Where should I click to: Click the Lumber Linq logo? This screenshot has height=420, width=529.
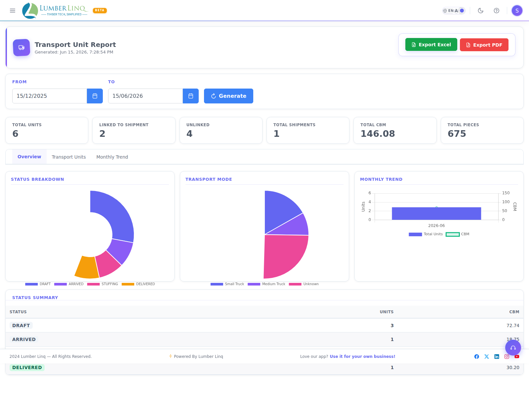coord(55,11)
